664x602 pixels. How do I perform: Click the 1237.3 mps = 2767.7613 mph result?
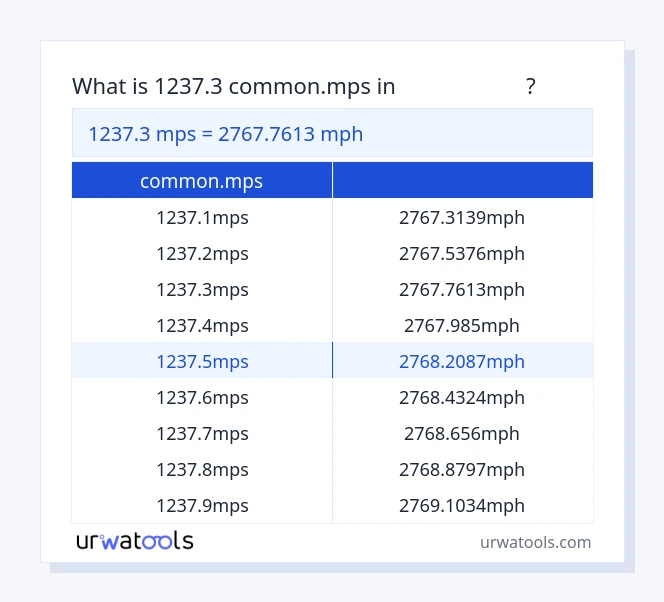pyautogui.click(x=226, y=133)
